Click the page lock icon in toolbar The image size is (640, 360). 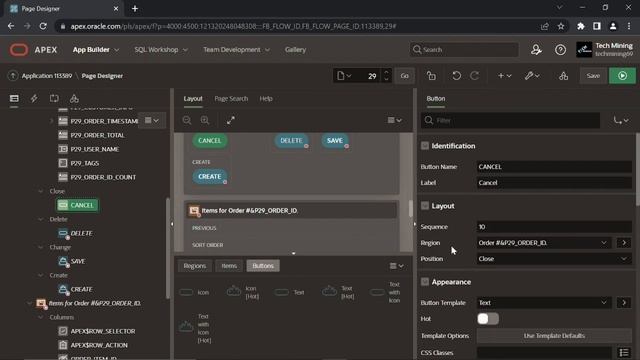pos(431,76)
